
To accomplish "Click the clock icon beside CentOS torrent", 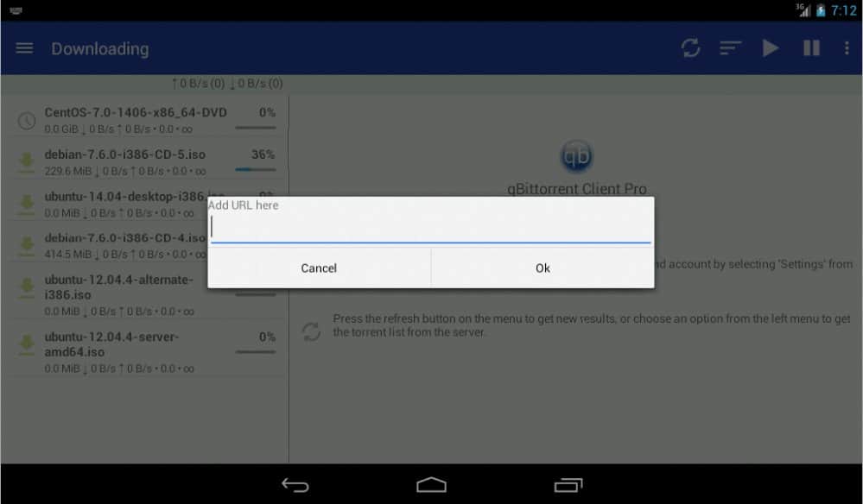I will pyautogui.click(x=27, y=120).
